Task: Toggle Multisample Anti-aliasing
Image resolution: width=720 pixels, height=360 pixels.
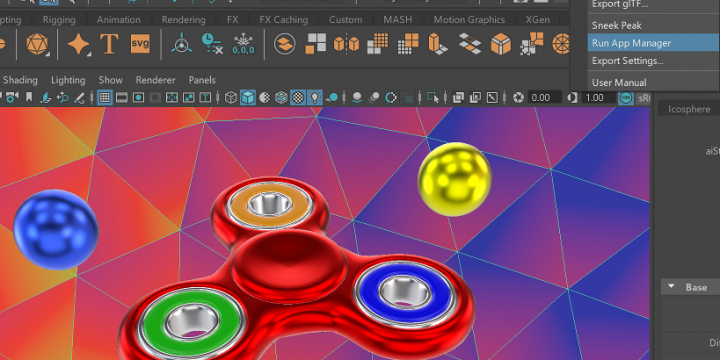Action: tap(391, 97)
